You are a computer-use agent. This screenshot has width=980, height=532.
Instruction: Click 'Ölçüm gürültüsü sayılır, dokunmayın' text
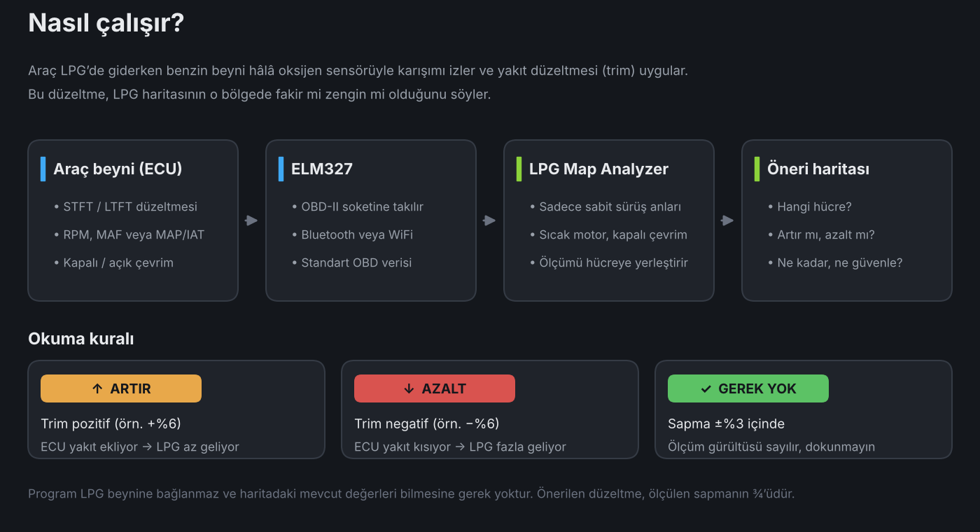(771, 447)
